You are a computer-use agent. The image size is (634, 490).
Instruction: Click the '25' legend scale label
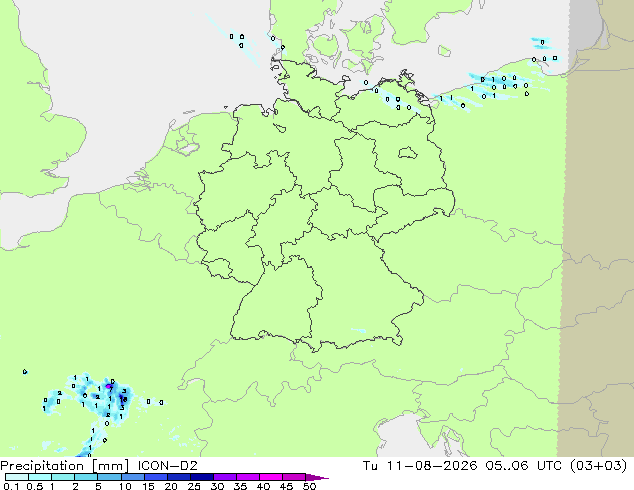coord(194,486)
